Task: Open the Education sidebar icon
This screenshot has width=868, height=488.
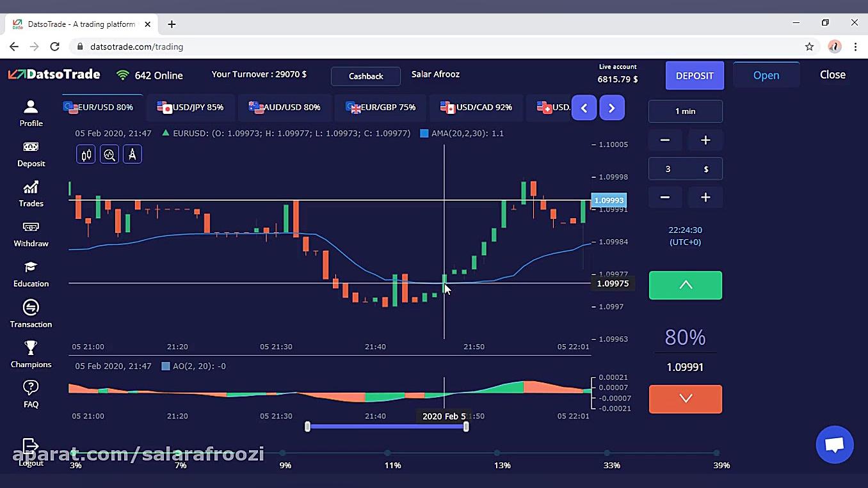Action: click(31, 267)
